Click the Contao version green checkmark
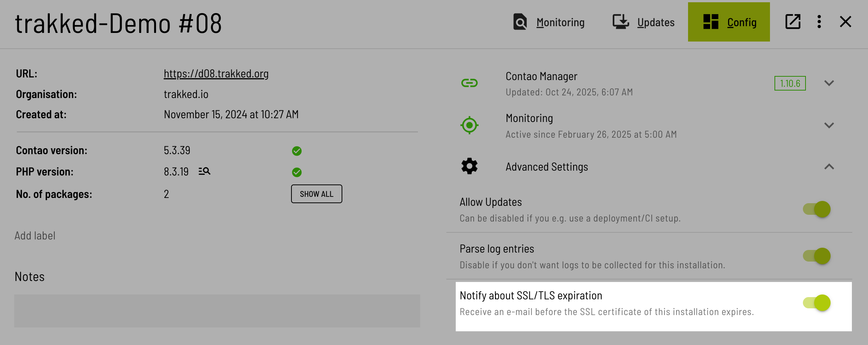Screen dimensions: 868x345 click(x=297, y=151)
